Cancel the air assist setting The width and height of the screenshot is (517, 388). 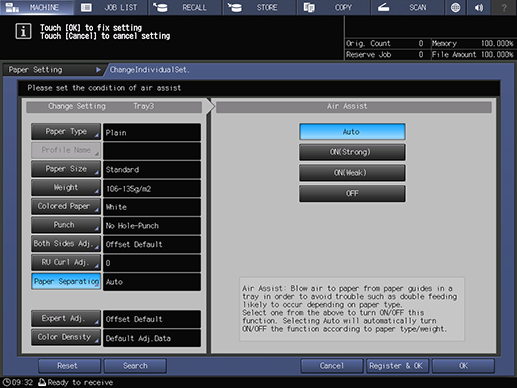click(331, 366)
